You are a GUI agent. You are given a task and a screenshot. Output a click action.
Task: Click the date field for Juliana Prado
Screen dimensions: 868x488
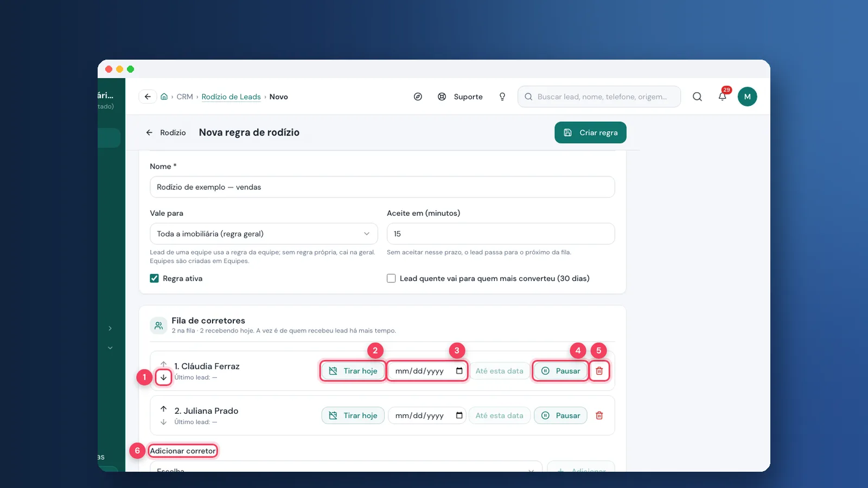(426, 415)
